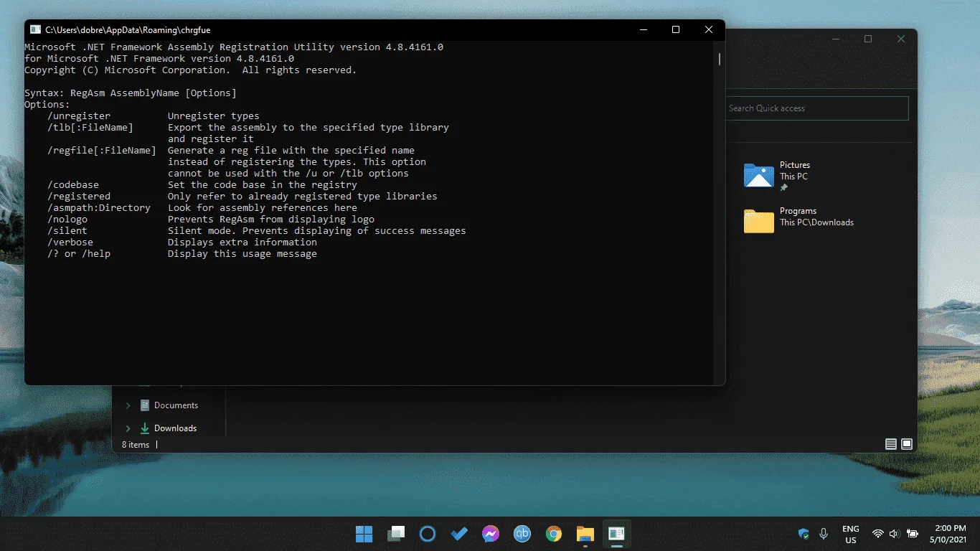Viewport: 980px width, 551px height.
Task: Click the 'This PC\Downloads' path text
Action: [817, 222]
